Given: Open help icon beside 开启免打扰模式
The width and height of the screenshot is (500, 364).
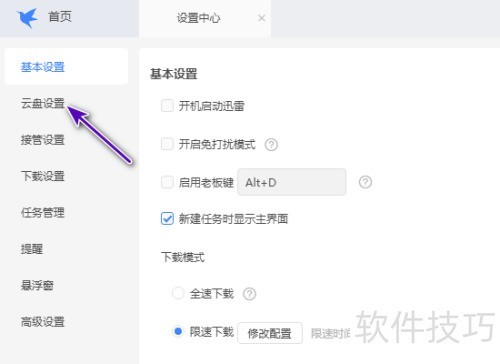Looking at the screenshot, I should (271, 145).
